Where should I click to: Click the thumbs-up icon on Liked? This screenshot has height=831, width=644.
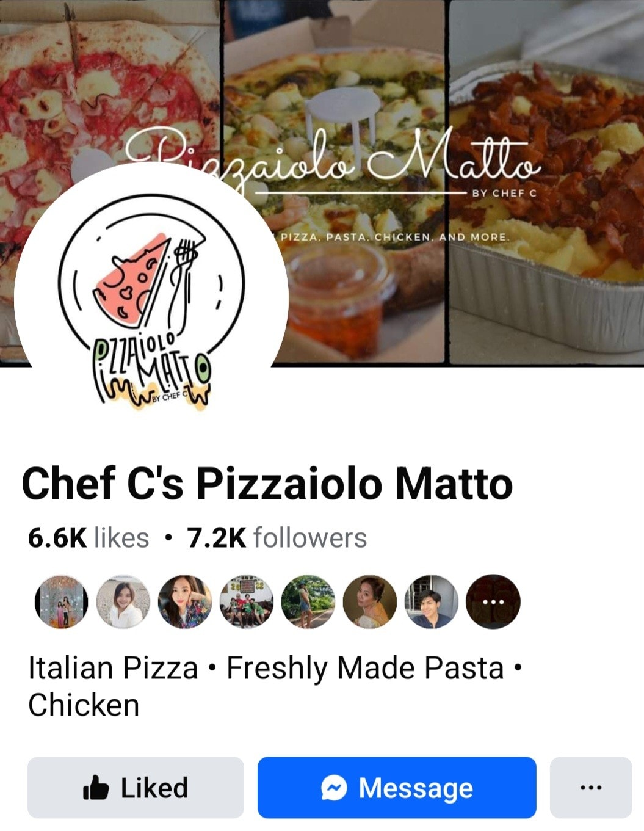pyautogui.click(x=95, y=788)
